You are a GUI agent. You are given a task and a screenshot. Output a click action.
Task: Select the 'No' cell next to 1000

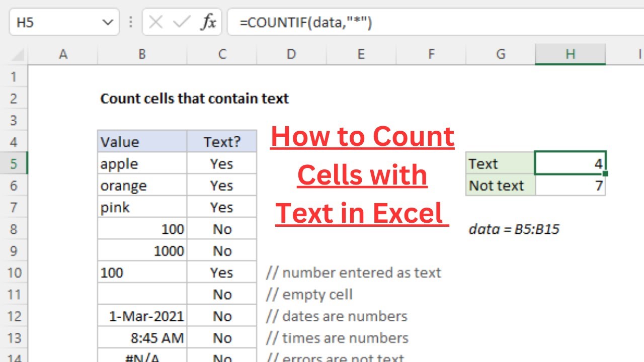click(x=222, y=251)
